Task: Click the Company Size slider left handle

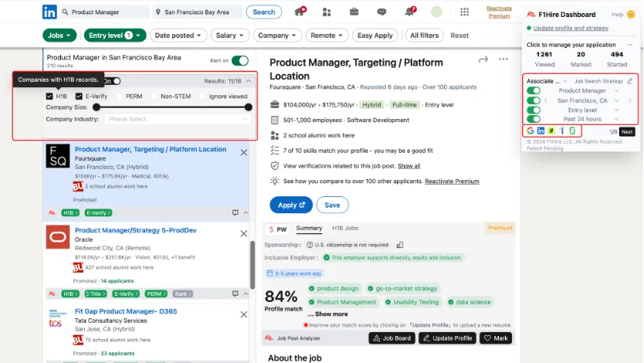Action: coord(97,107)
